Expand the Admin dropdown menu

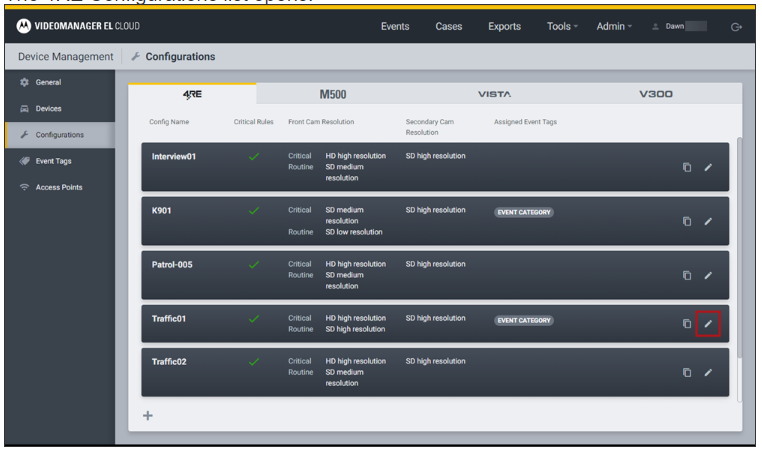(614, 26)
